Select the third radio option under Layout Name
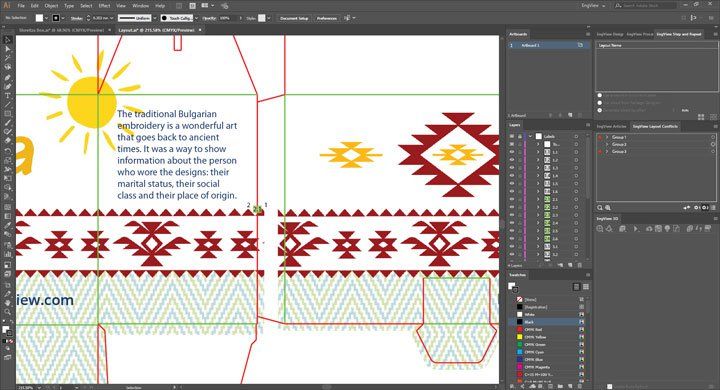The image size is (720, 390). [x=600, y=110]
